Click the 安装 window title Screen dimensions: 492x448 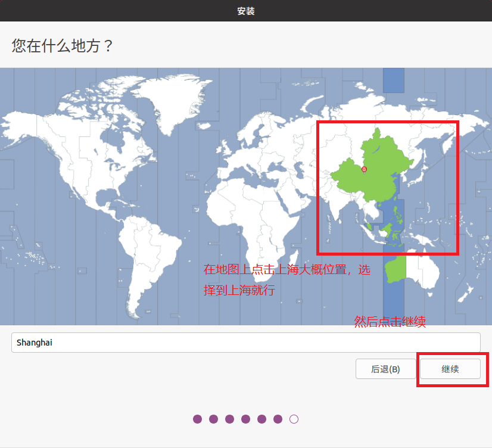pyautogui.click(x=245, y=11)
